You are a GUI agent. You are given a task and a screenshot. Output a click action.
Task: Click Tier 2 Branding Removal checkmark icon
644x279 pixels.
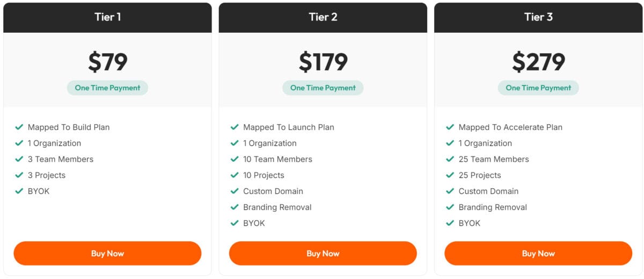pos(235,207)
